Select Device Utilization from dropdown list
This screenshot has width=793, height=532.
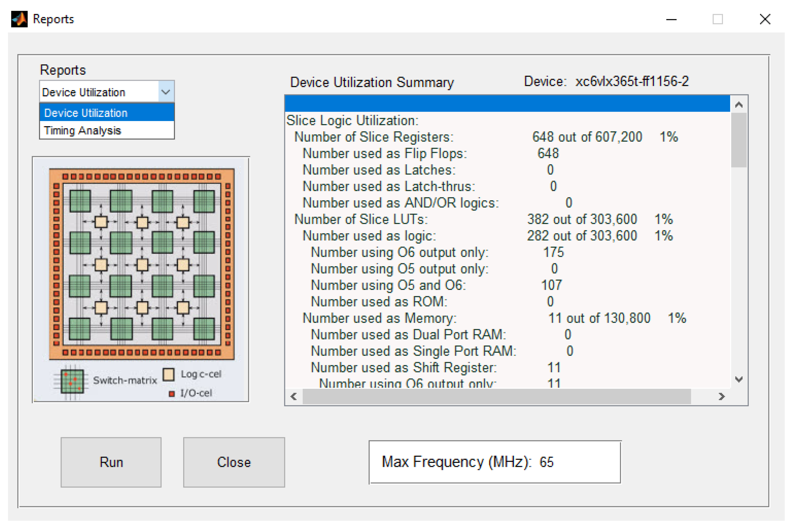[x=107, y=113]
